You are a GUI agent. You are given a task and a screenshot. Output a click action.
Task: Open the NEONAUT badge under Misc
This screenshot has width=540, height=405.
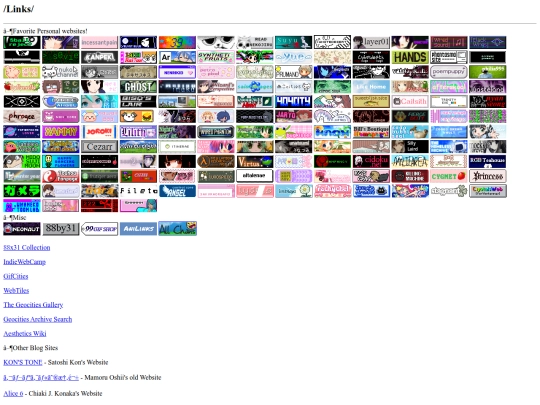point(22,229)
